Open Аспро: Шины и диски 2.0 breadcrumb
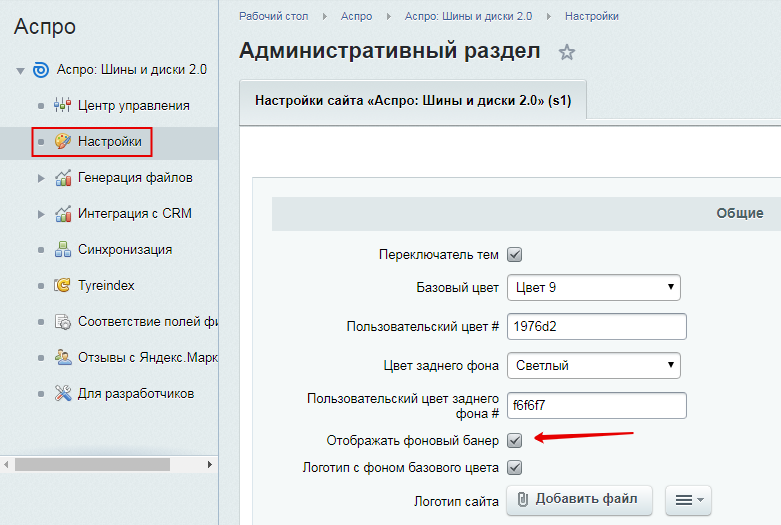 468,16
